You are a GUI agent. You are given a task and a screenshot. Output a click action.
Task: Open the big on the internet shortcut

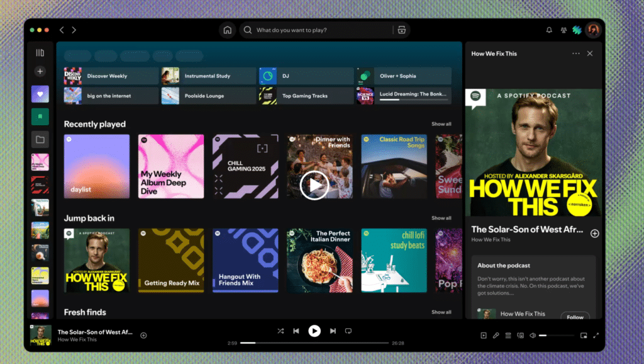(x=111, y=96)
